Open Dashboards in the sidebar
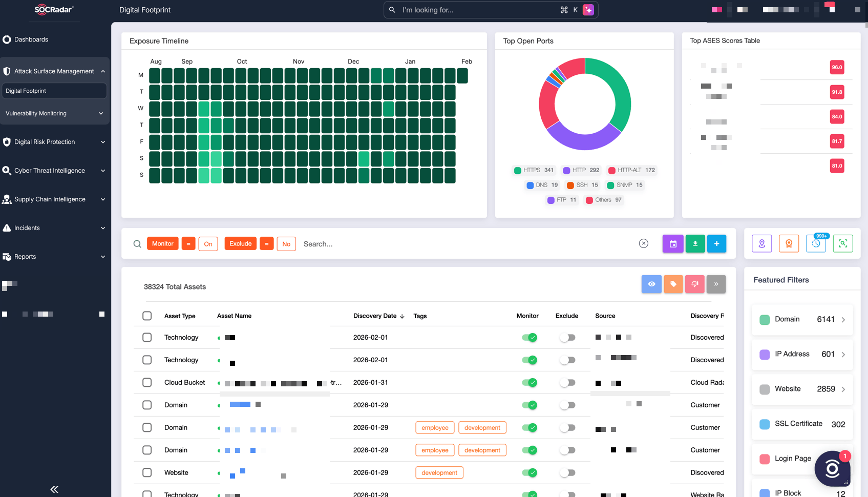The height and width of the screenshot is (497, 868). [x=31, y=39]
